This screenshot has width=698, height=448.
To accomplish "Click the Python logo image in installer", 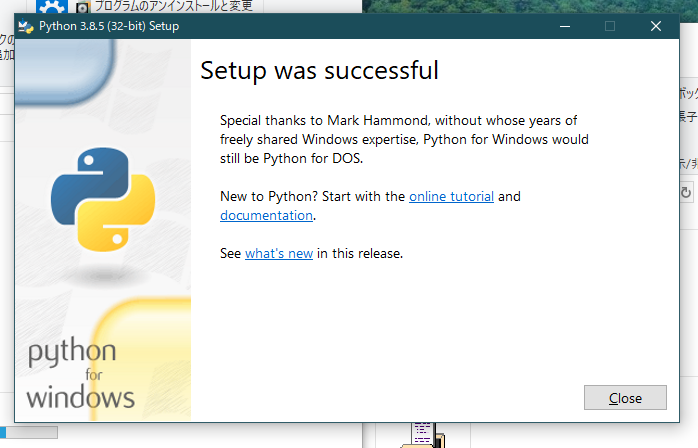I will coord(103,200).
